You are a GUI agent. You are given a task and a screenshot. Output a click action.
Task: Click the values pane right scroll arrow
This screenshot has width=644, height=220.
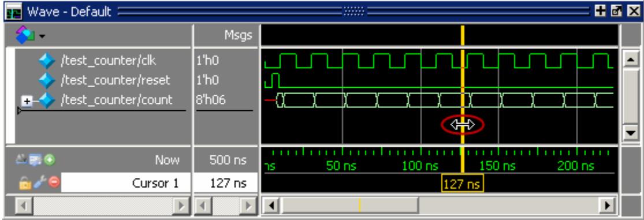(248, 205)
